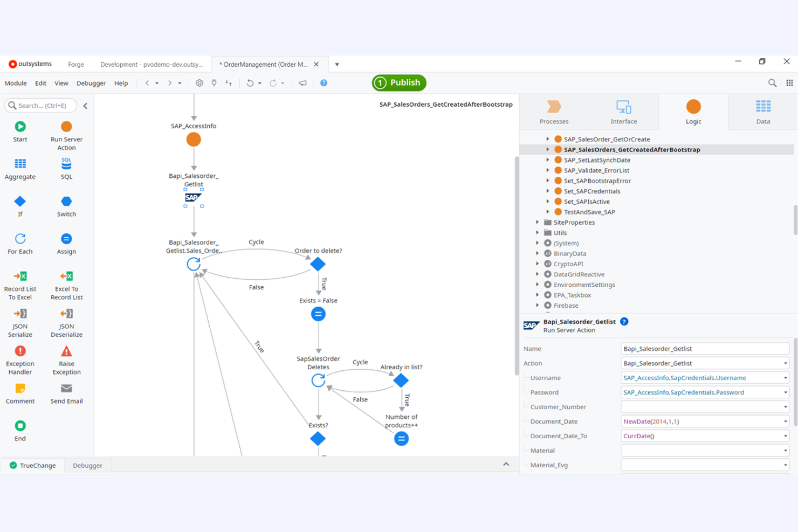798x532 pixels.
Task: Click inside the Search field
Action: 40,105
